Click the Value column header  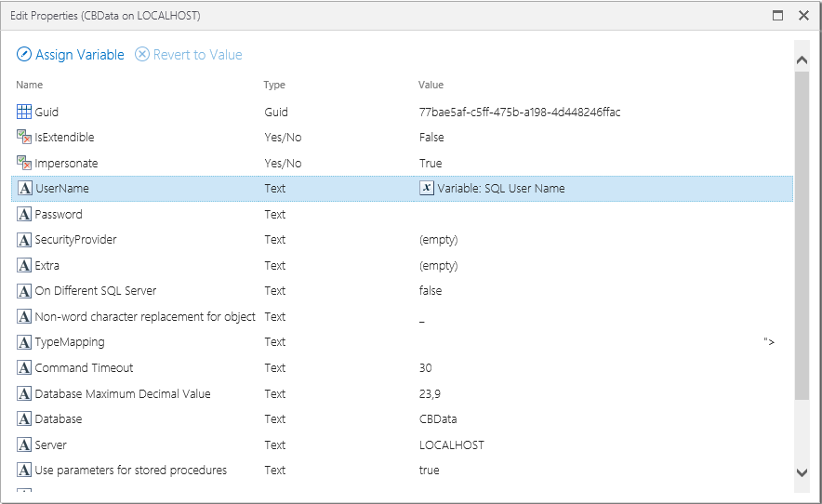(x=431, y=85)
